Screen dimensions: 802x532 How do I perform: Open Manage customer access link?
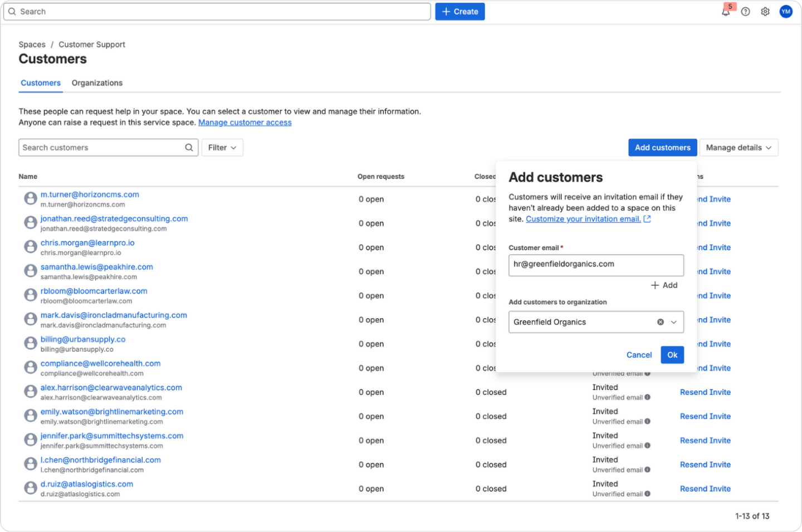tap(244, 122)
